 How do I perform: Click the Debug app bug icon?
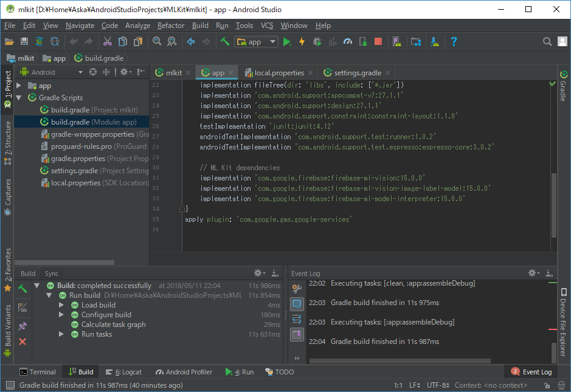317,42
